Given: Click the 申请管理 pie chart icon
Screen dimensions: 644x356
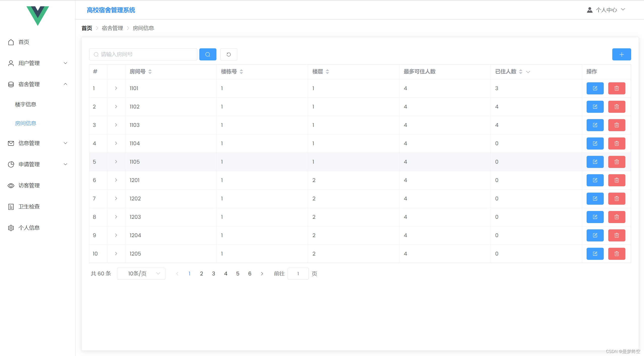Looking at the screenshot, I should point(11,164).
